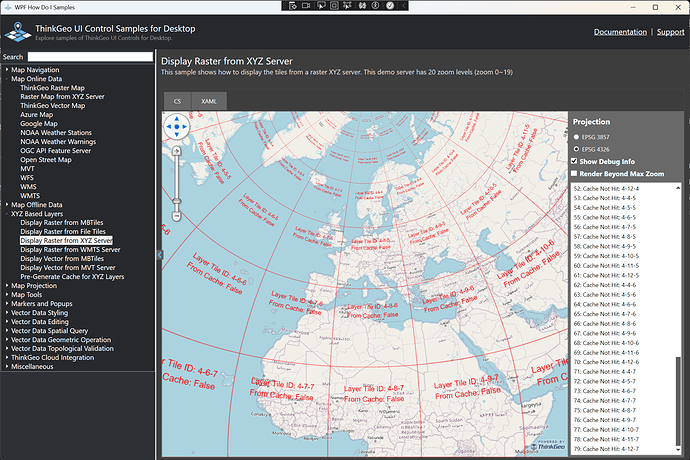Open the WMTS sample
Viewport: 690px width, 460px height.
tap(30, 196)
